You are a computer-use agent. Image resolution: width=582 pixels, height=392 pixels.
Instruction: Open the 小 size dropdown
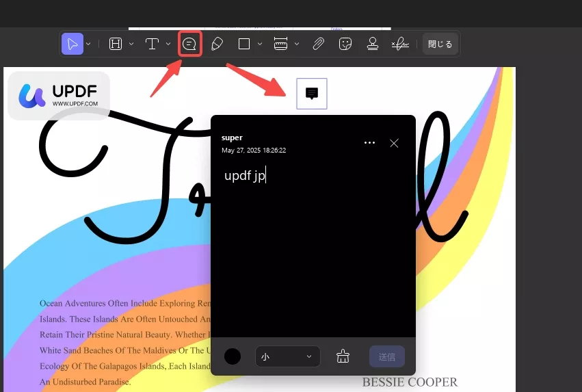[288, 356]
